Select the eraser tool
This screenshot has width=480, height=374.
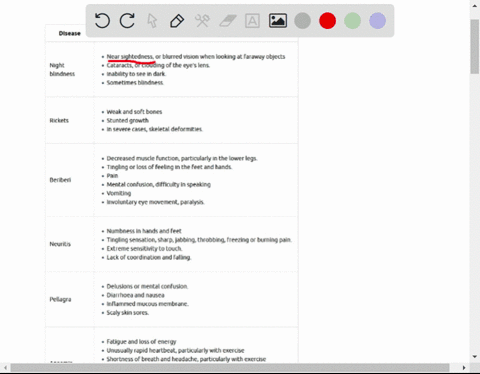pos(228,21)
